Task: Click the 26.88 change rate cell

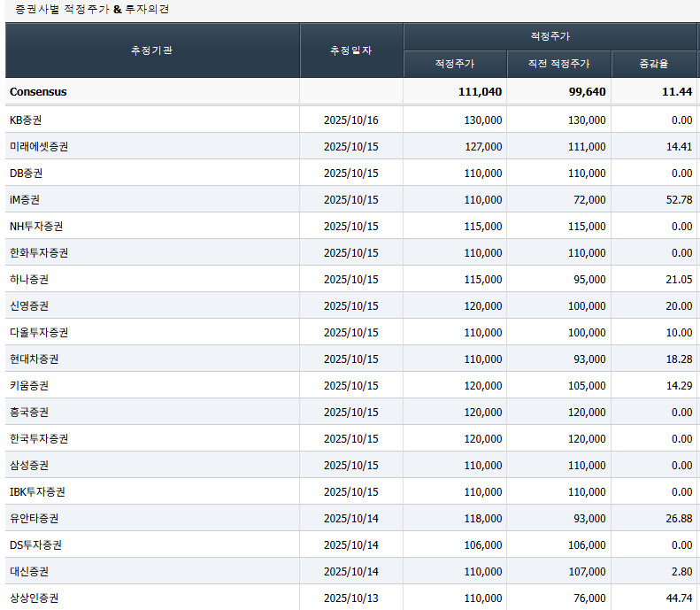Action: [679, 519]
